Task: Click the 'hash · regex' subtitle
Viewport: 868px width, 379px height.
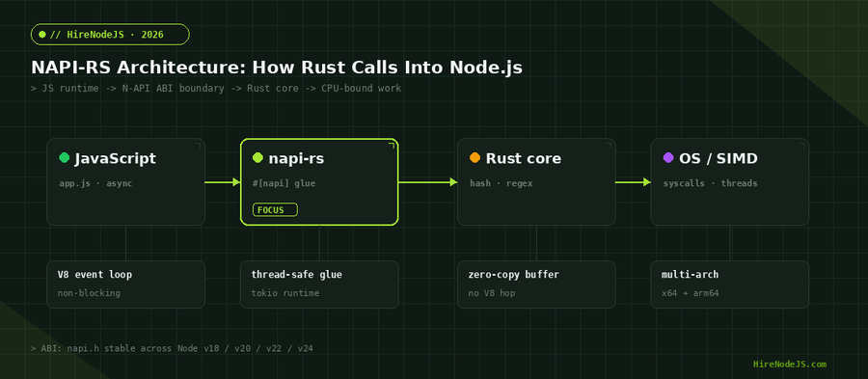Action: pos(501,183)
